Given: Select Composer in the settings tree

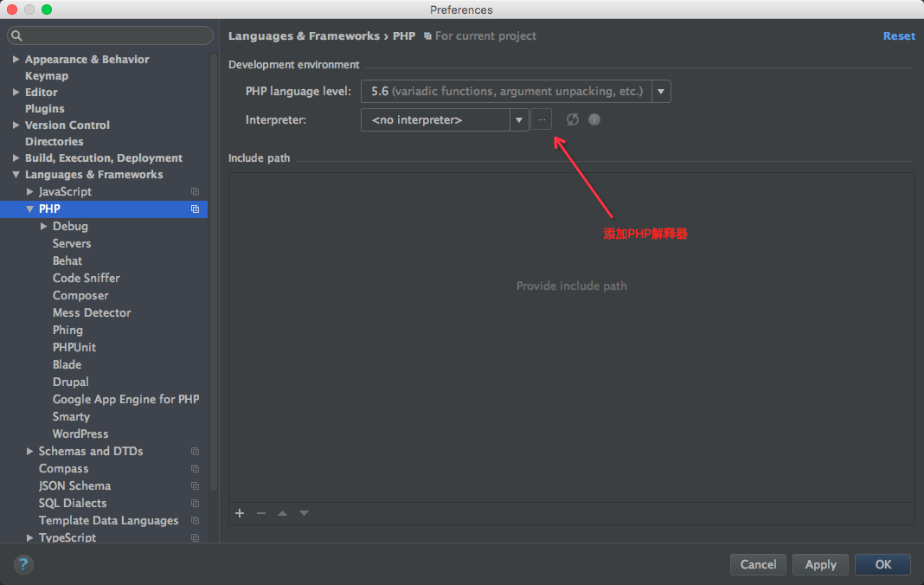Looking at the screenshot, I should (80, 295).
